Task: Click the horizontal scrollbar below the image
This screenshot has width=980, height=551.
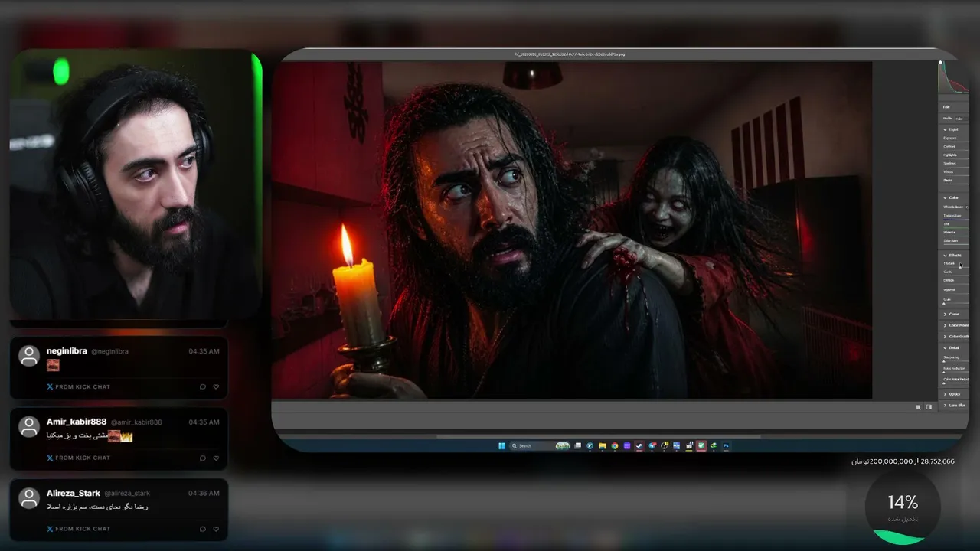Action: tap(598, 436)
